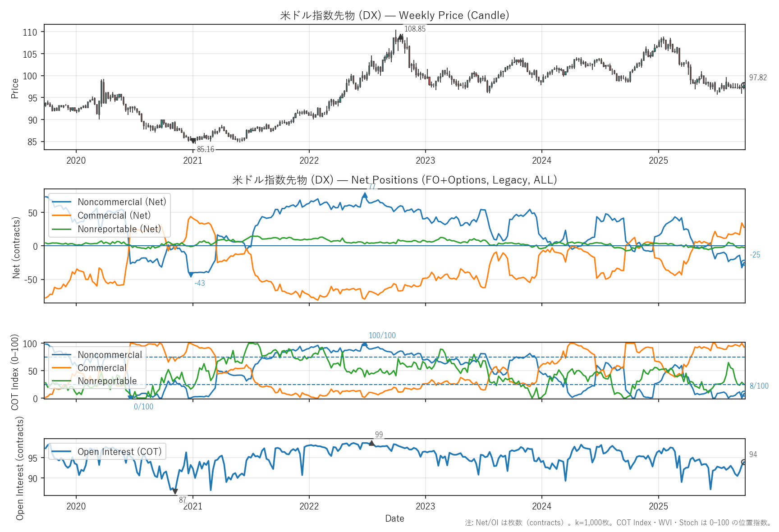Select the Nonreportable (Net) legend entry
Image resolution: width=779 pixels, height=532 pixels.
pyautogui.click(x=119, y=229)
